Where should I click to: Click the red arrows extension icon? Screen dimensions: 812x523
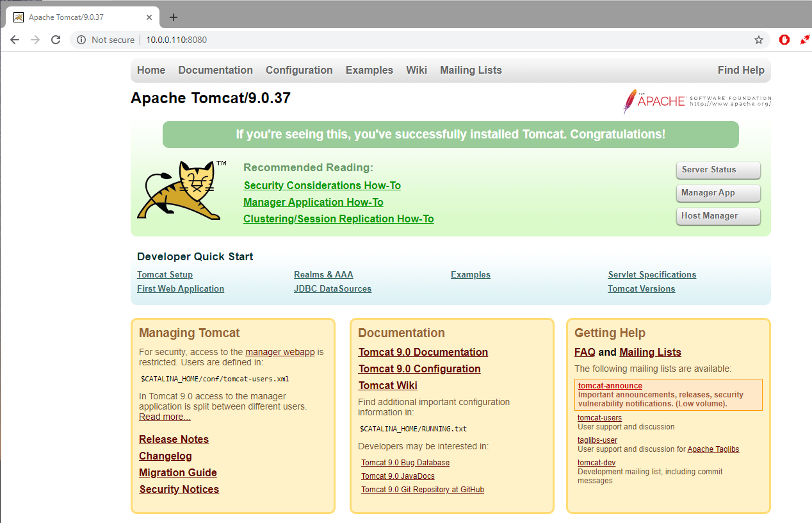tap(805, 40)
